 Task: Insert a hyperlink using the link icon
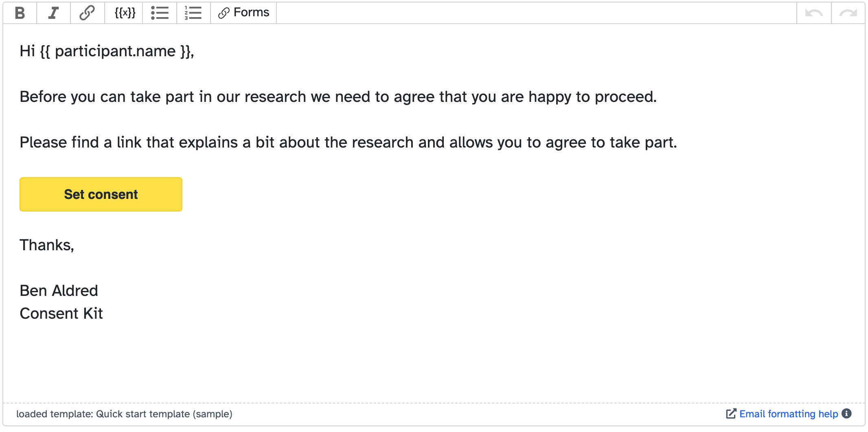[x=86, y=13]
